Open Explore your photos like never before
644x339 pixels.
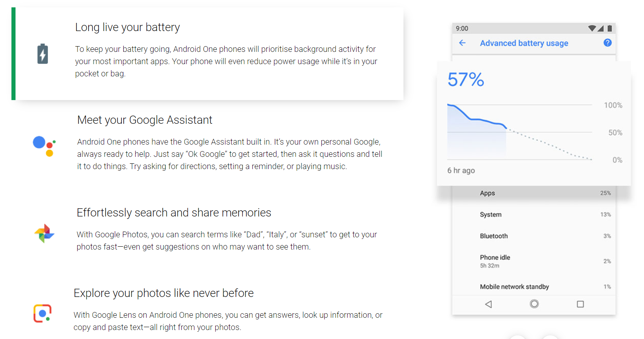(163, 293)
